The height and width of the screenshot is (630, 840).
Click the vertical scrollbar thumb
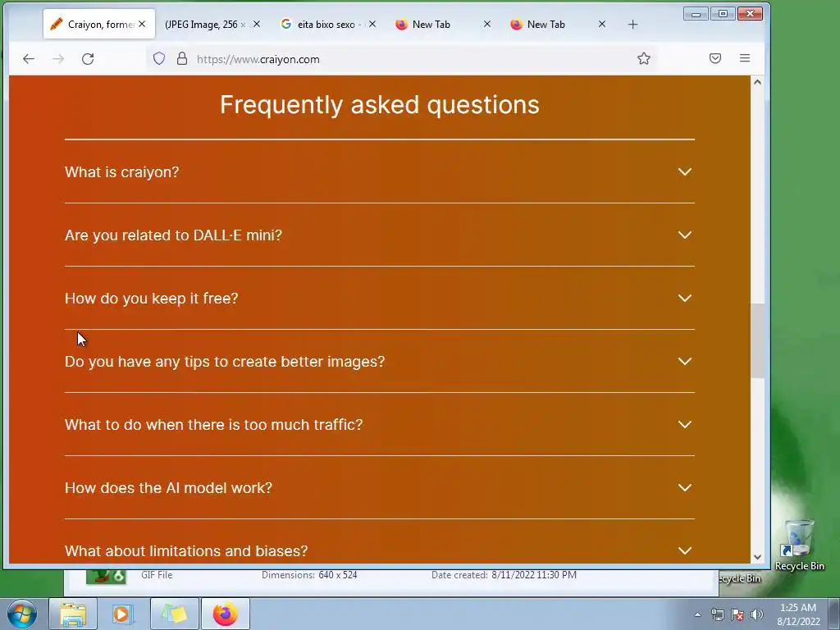click(x=757, y=340)
